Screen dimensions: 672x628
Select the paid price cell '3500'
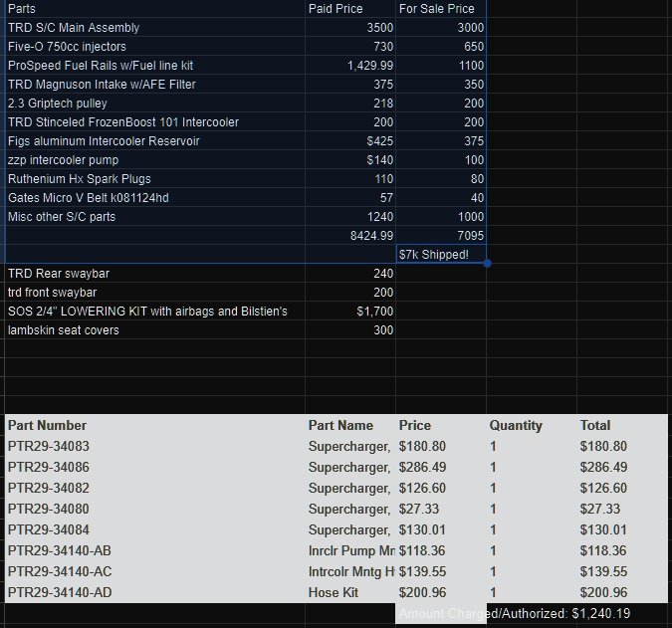tap(350, 28)
